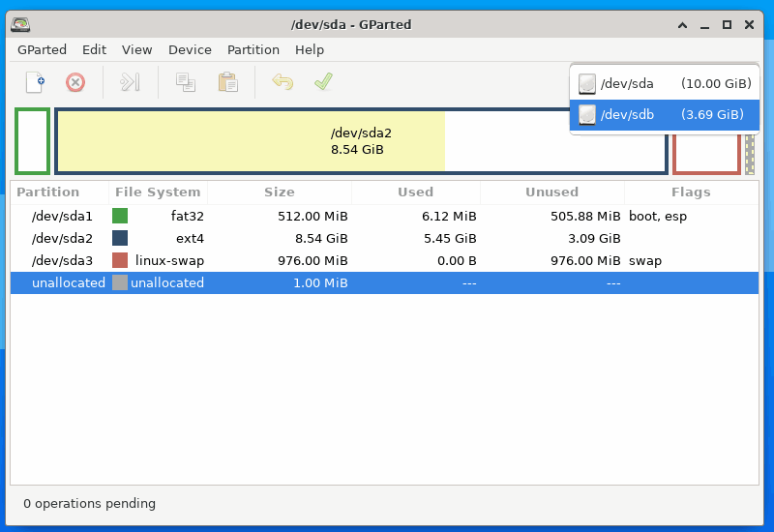Select the unallocated partition row
Screen dimensions: 774x532
click(384, 282)
